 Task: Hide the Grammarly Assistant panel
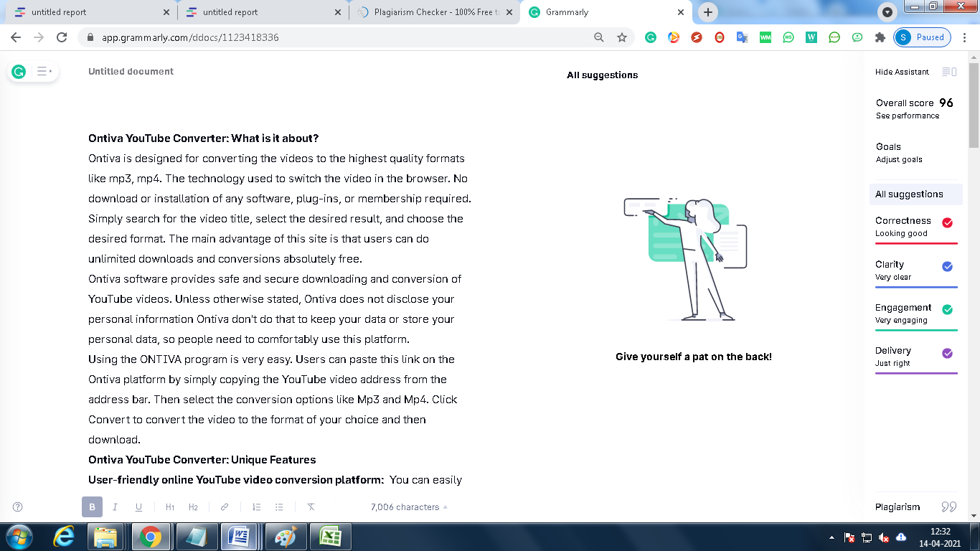915,72
